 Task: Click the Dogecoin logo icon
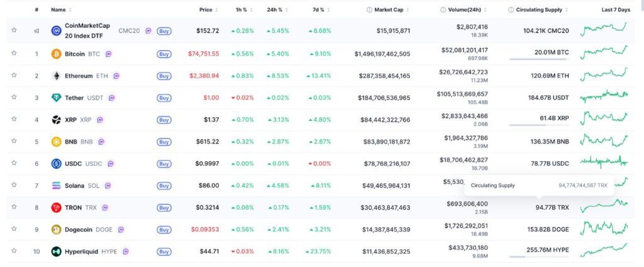(x=56, y=230)
